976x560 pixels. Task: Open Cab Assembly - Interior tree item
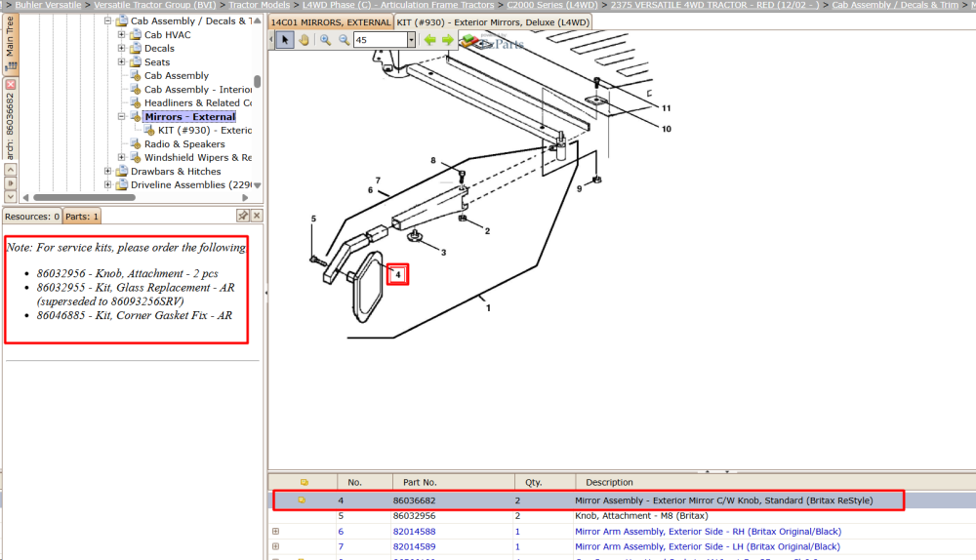[x=198, y=90]
